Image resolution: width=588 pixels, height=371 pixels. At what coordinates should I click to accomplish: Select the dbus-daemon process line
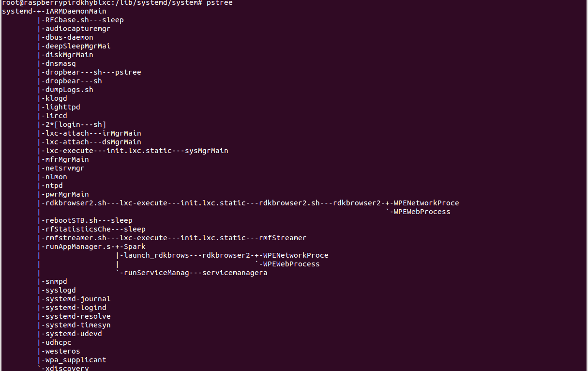tap(69, 37)
